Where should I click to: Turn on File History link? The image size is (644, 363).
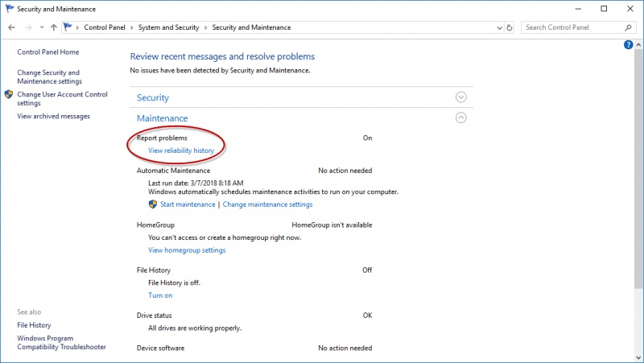coord(160,295)
